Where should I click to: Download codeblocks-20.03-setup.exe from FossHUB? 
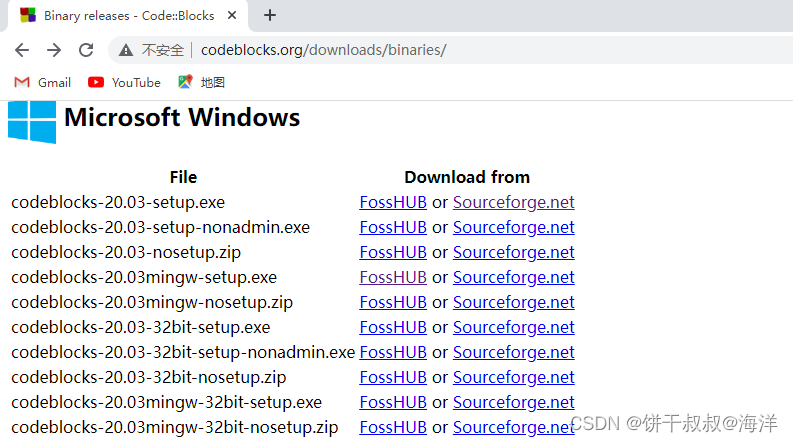click(x=393, y=202)
